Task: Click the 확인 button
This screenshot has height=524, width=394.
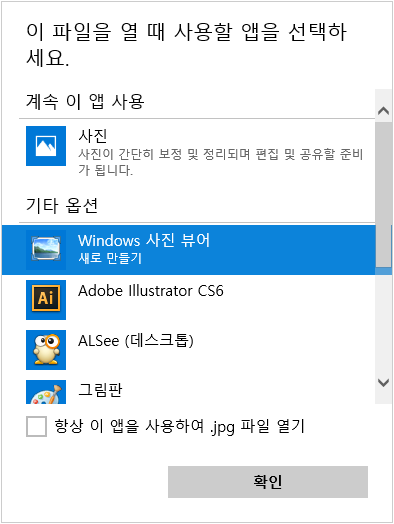Action: pyautogui.click(x=268, y=482)
